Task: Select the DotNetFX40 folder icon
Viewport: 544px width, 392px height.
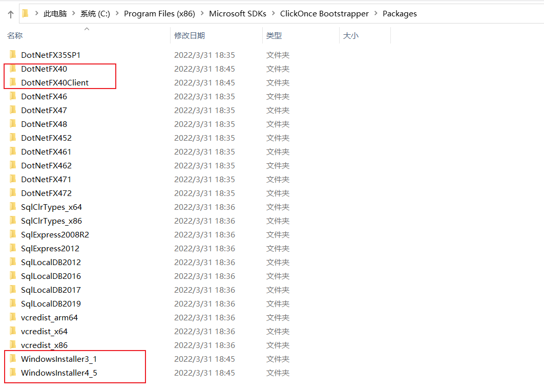Action: coord(13,68)
